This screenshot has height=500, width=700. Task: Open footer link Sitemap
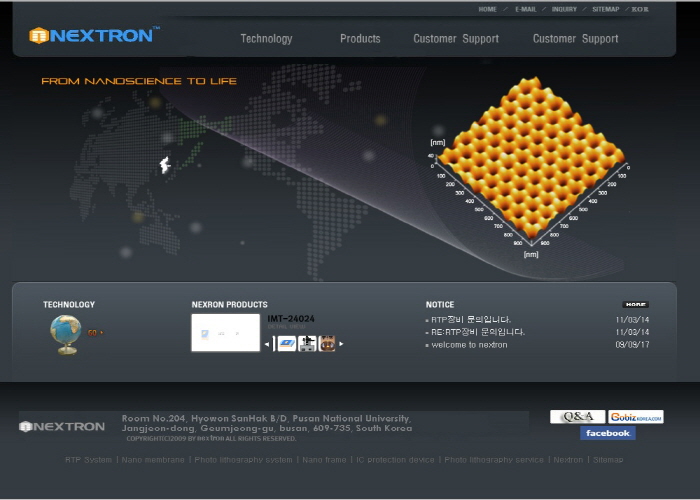(x=608, y=460)
